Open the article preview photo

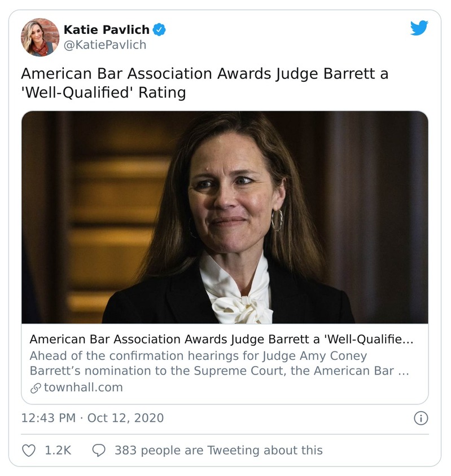click(225, 217)
